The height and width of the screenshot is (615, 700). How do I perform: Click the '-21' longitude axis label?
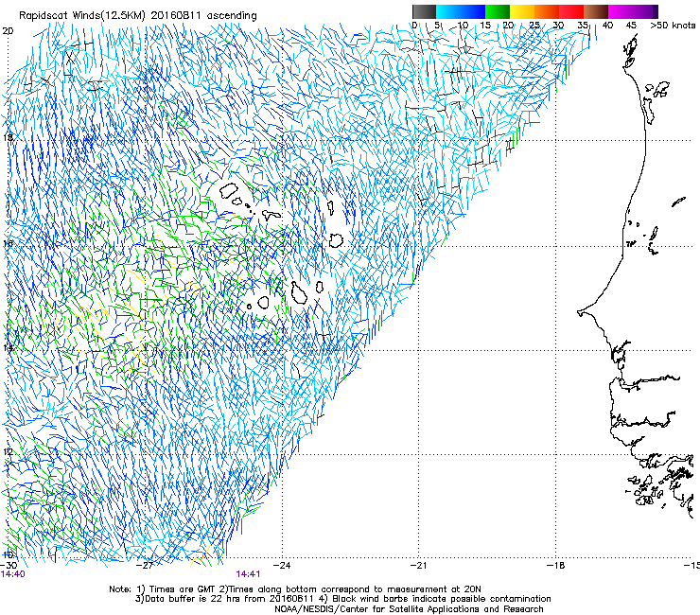(x=418, y=565)
